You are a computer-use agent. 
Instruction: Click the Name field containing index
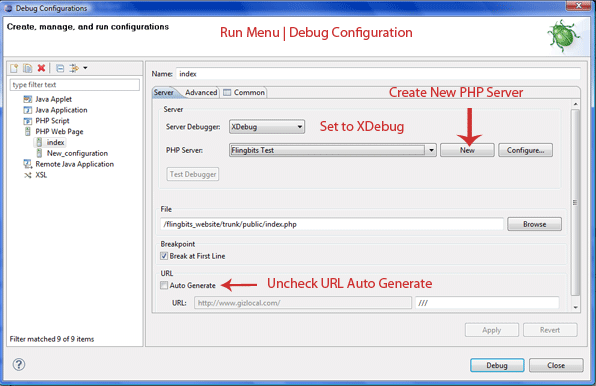(378, 74)
